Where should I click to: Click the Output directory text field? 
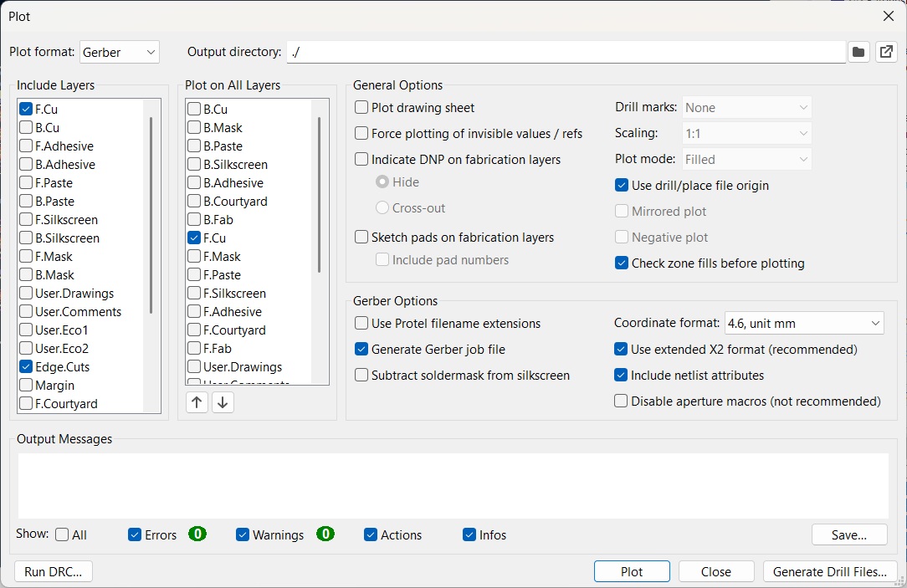(566, 52)
